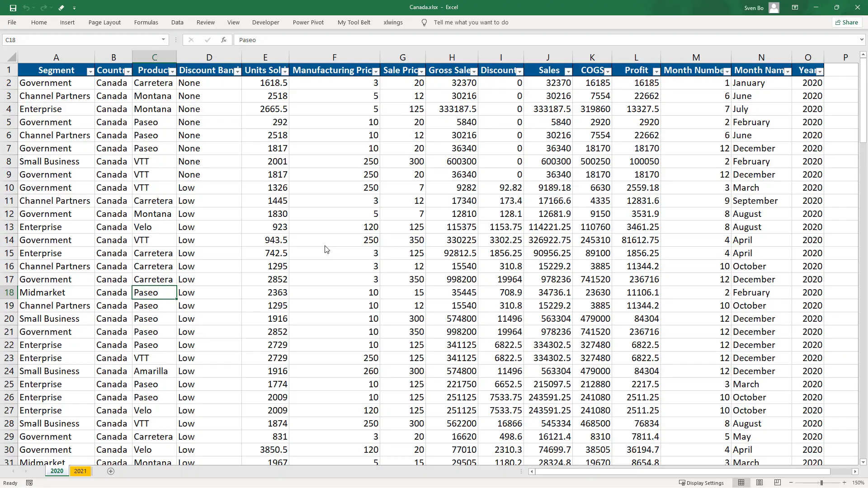Switch to Page Break Preview view
868x488 pixels.
point(778,483)
